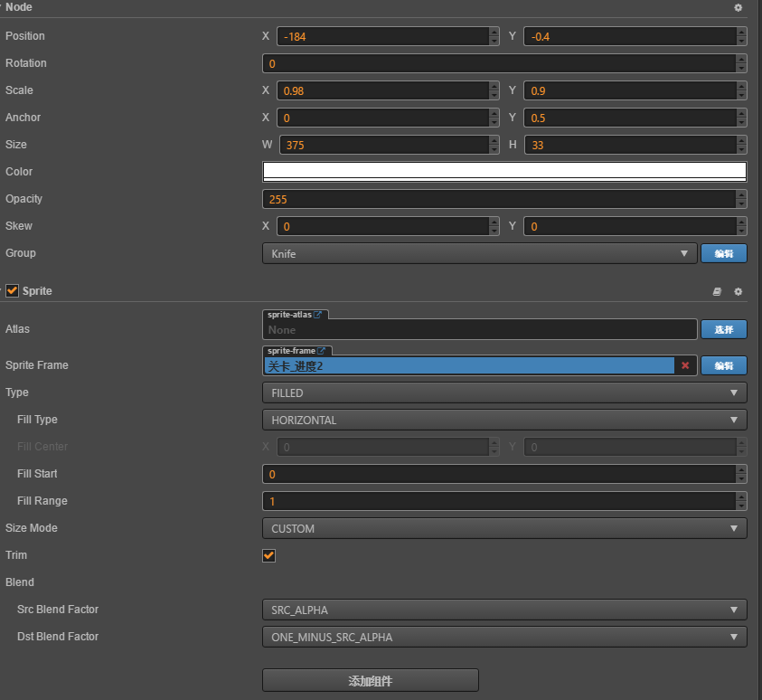Clear the Sprite Frame with red X
Viewport: 762px width, 700px height.
coord(685,365)
